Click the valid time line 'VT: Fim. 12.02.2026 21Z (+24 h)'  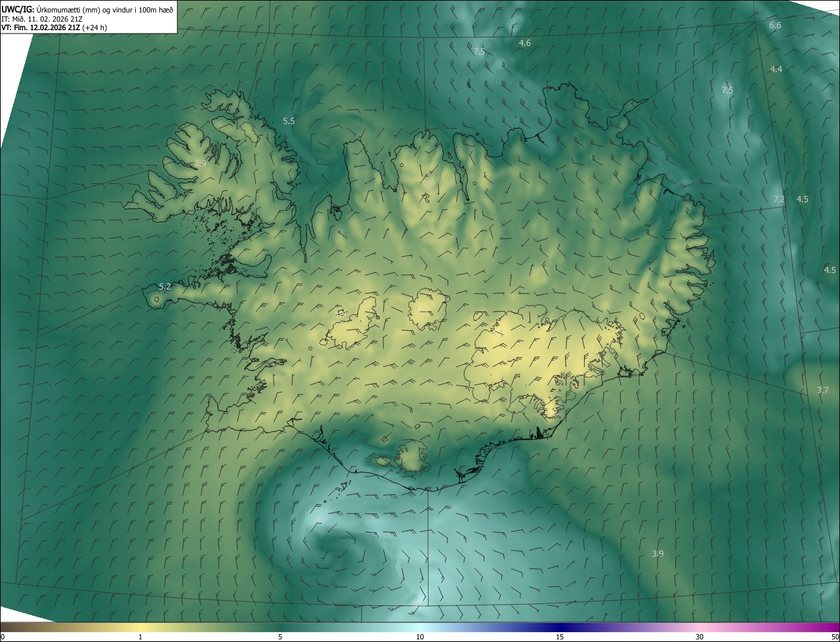click(54, 28)
